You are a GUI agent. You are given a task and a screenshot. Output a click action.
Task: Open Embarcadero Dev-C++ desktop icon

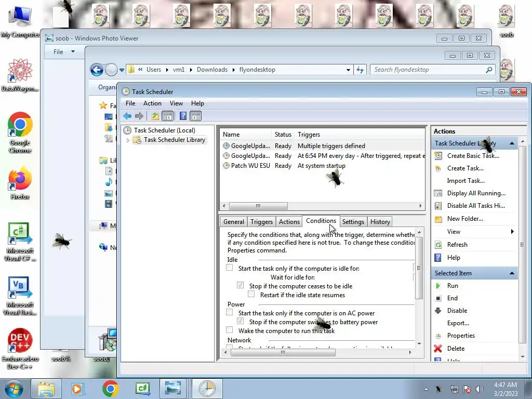click(20, 349)
